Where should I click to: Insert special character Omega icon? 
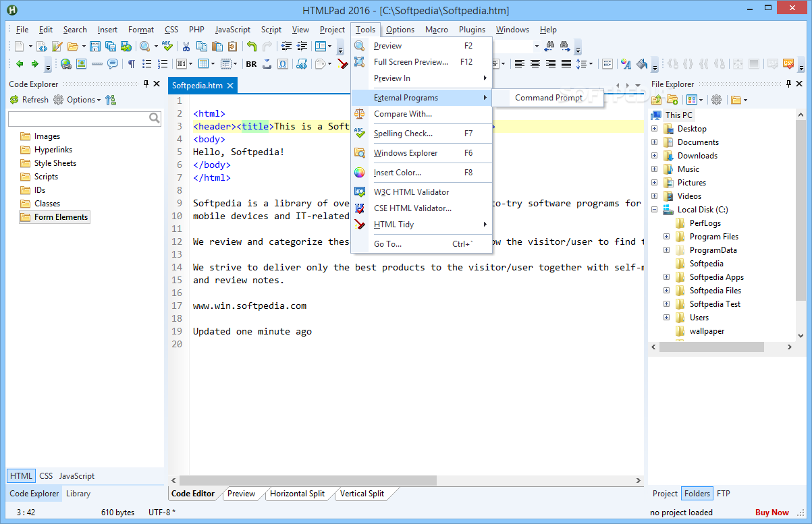click(x=282, y=64)
